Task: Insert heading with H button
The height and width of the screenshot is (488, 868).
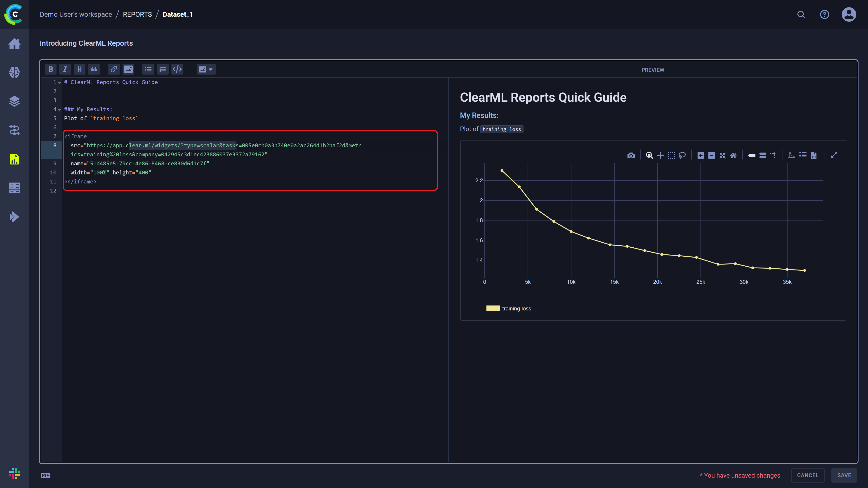Action: click(80, 69)
